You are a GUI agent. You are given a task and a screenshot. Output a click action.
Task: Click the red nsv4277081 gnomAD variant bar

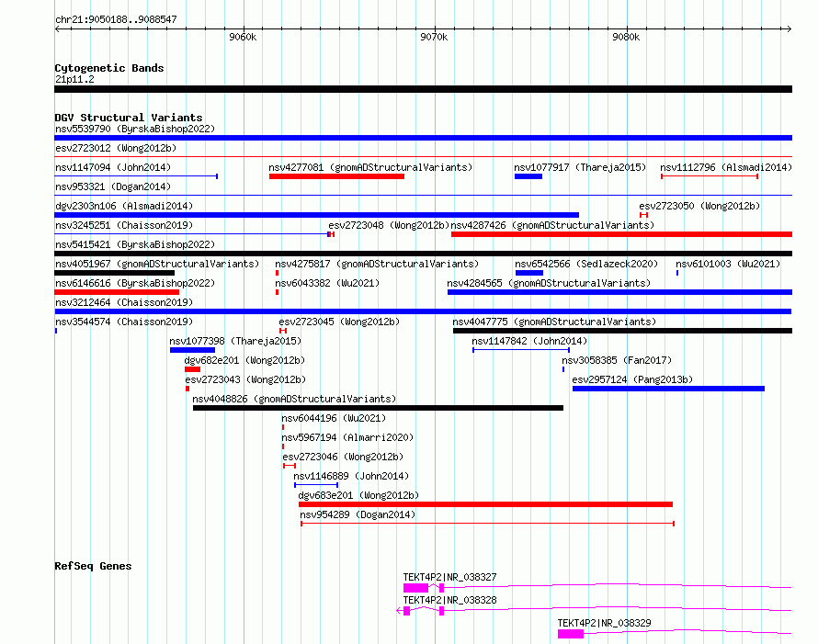pyautogui.click(x=336, y=176)
